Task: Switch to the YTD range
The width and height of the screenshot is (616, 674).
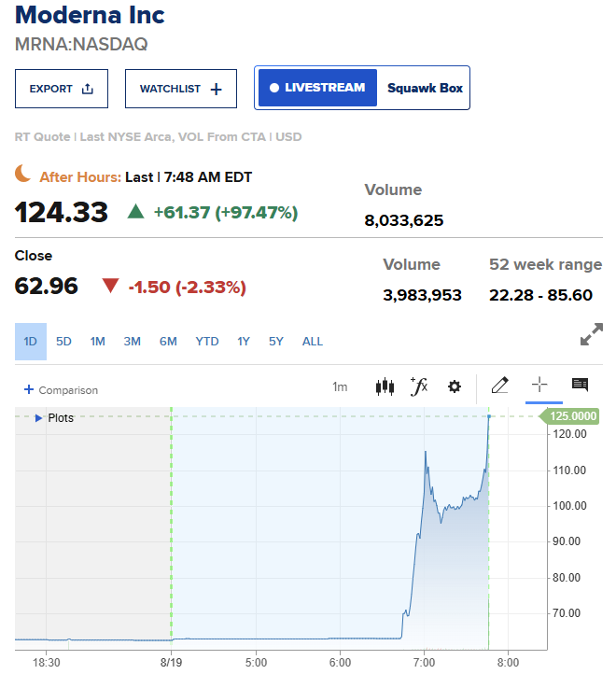Action: (207, 342)
